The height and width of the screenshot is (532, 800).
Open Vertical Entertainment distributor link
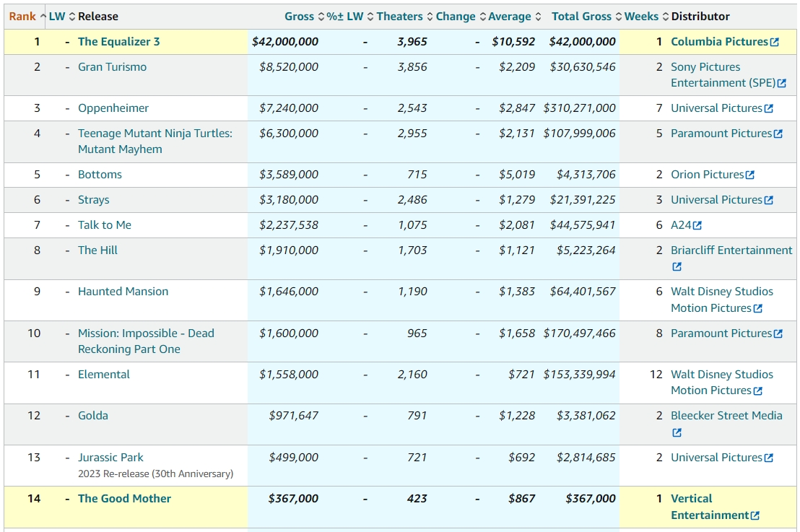(x=710, y=507)
